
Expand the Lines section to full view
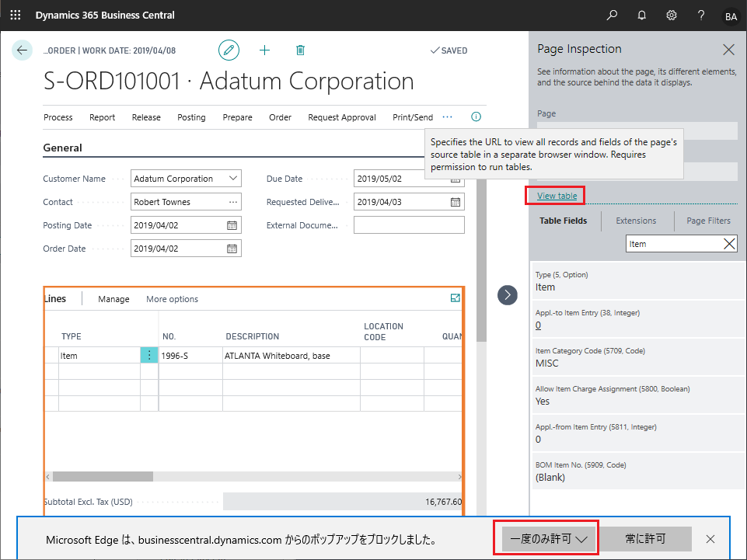[x=455, y=298]
